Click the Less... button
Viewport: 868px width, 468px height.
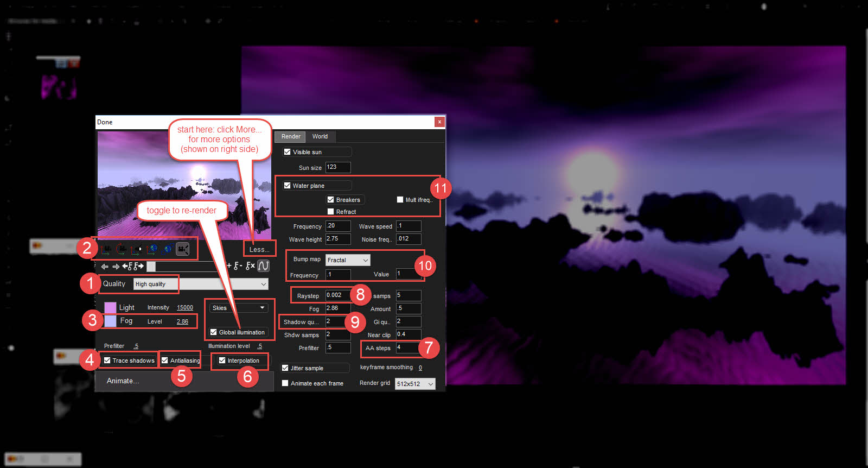coord(259,250)
